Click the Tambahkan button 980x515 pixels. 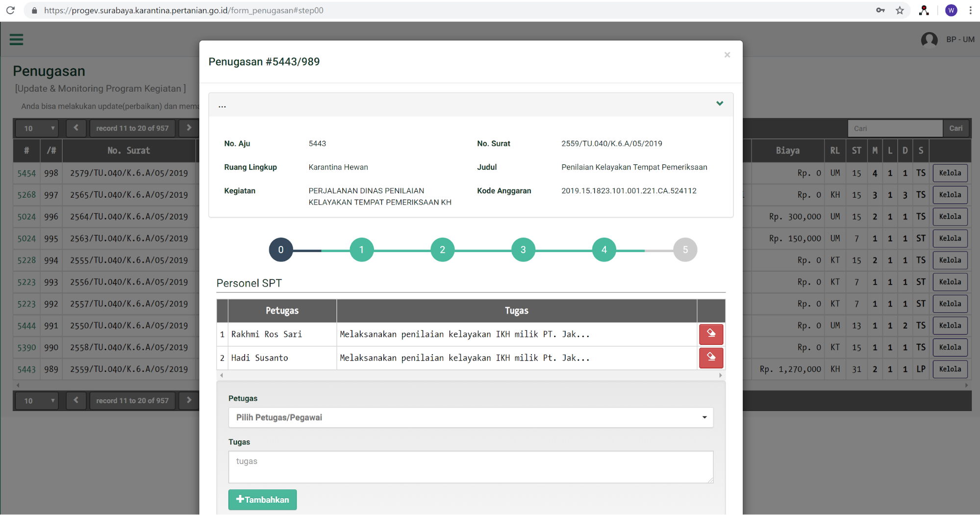click(x=262, y=499)
